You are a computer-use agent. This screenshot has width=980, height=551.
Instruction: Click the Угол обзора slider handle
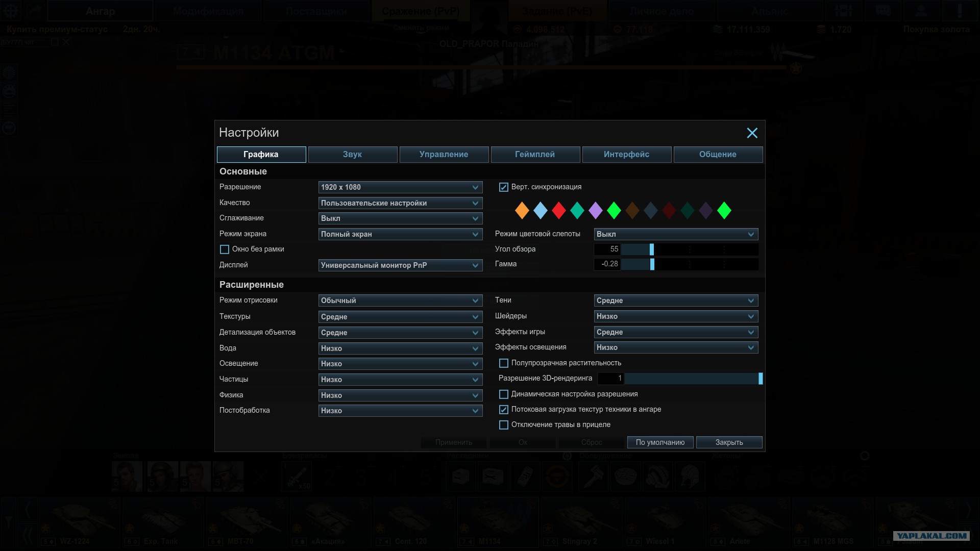(652, 249)
